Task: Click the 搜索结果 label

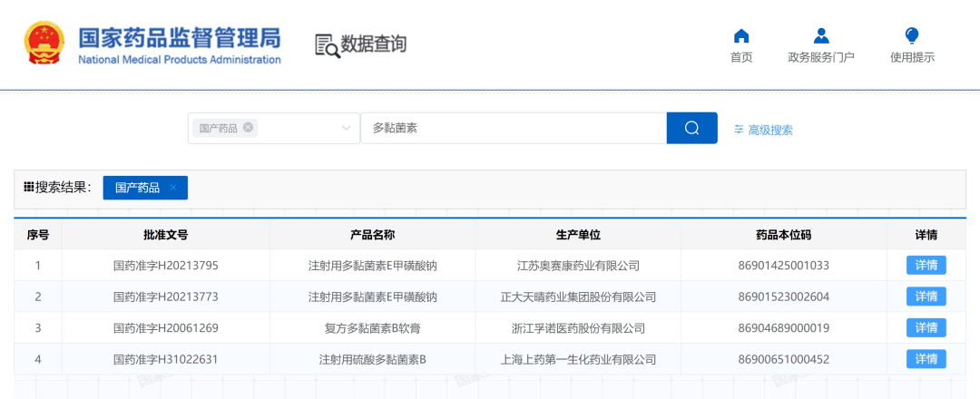Action: coord(64,187)
